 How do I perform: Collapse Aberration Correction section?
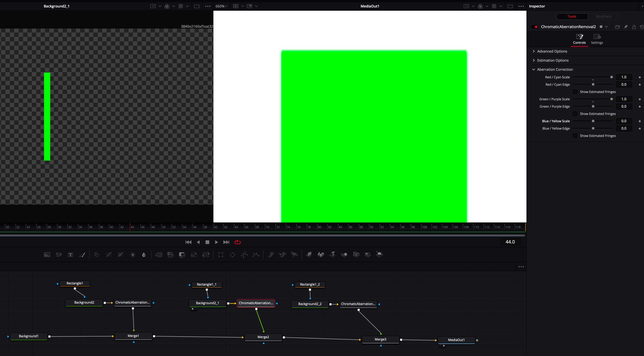533,69
